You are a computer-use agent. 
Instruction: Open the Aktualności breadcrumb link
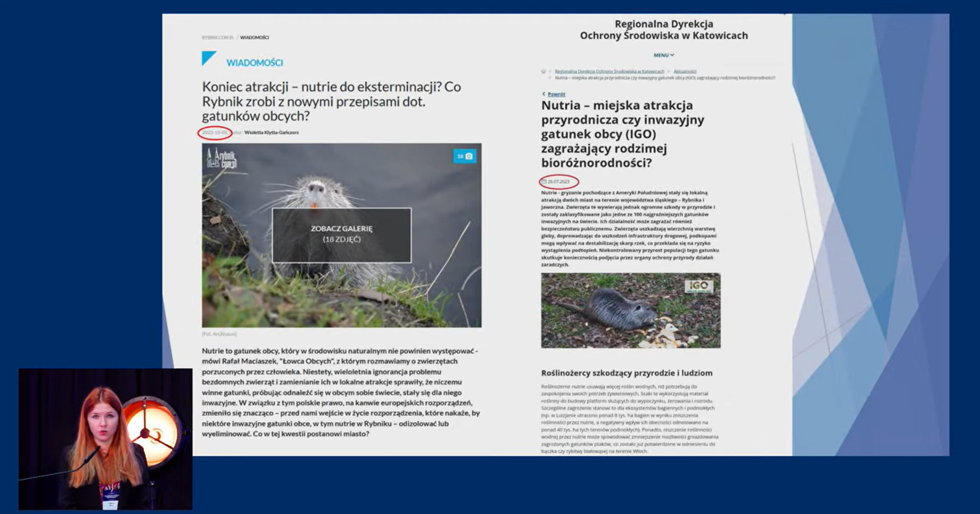685,71
